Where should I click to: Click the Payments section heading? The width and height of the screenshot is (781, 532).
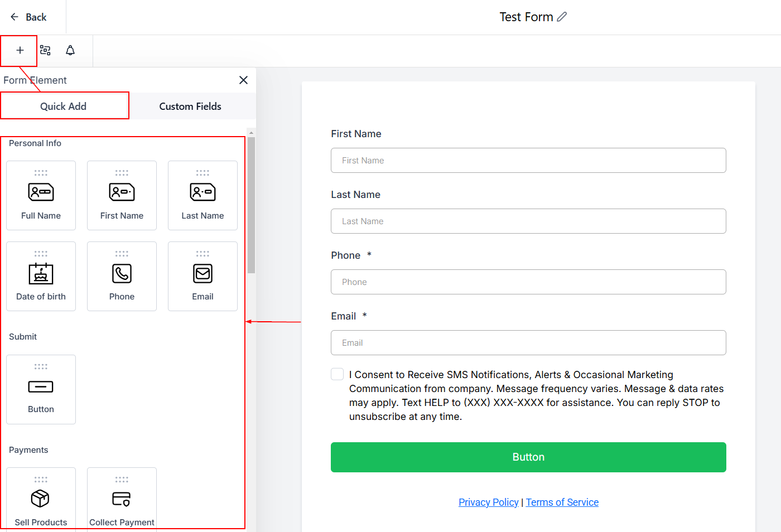[x=28, y=450]
